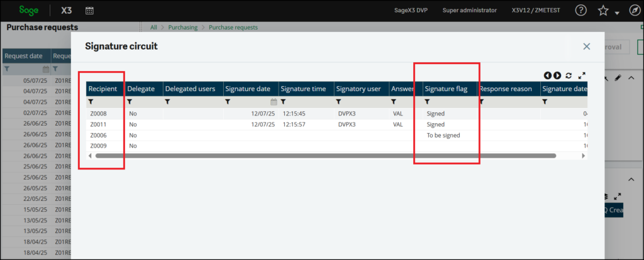
Task: Open Signature date calendar picker
Action: coord(274,102)
